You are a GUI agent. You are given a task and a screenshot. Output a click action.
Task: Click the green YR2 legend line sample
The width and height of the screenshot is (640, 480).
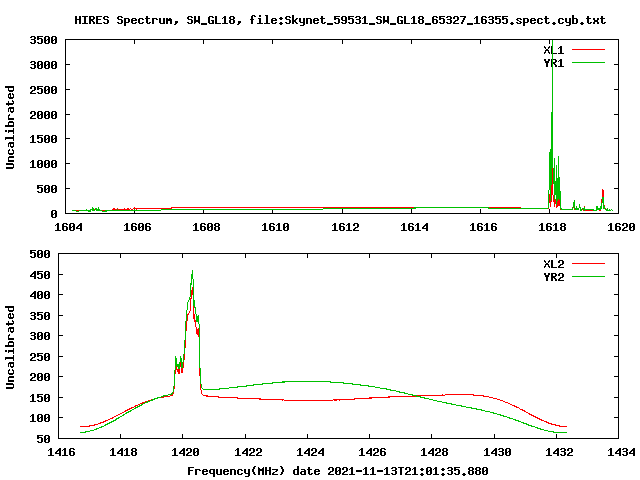588,277
